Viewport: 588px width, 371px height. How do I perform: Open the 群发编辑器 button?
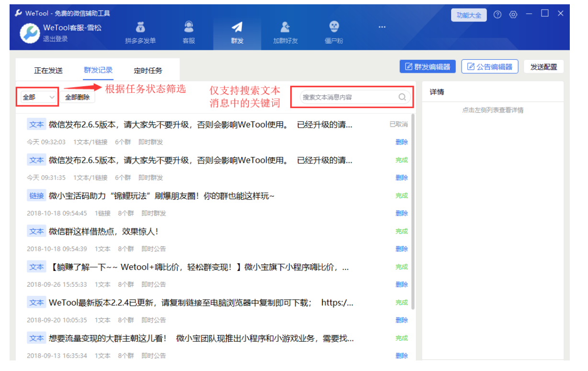click(x=428, y=67)
